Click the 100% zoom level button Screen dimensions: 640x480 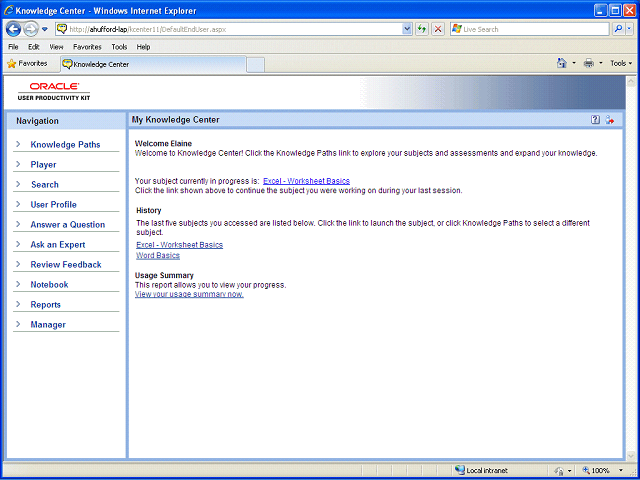[596, 471]
